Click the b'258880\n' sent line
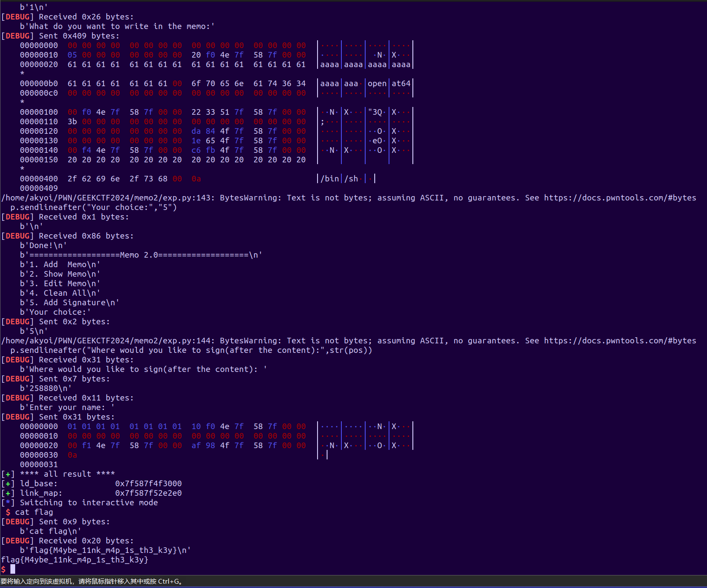 point(46,388)
